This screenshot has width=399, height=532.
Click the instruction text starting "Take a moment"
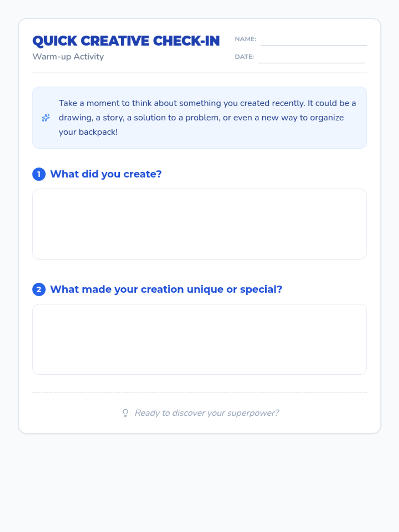click(207, 103)
